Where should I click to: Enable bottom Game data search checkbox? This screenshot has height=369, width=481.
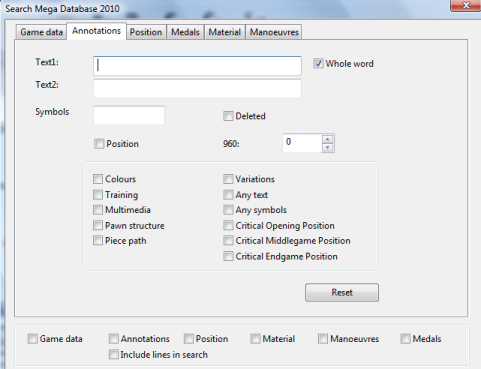(32, 339)
